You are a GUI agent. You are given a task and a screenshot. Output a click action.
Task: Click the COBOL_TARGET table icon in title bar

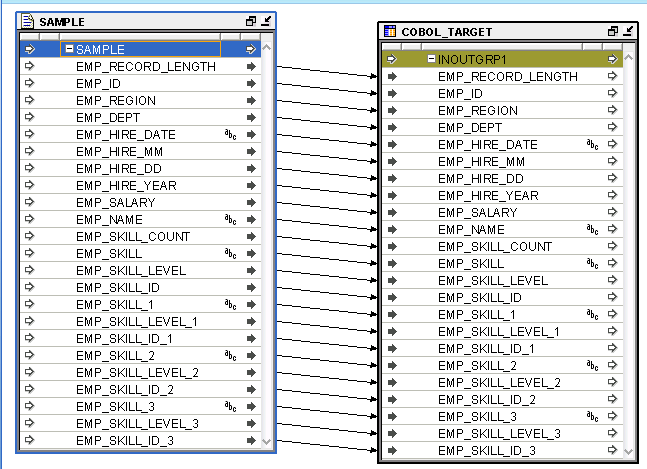[x=390, y=32]
